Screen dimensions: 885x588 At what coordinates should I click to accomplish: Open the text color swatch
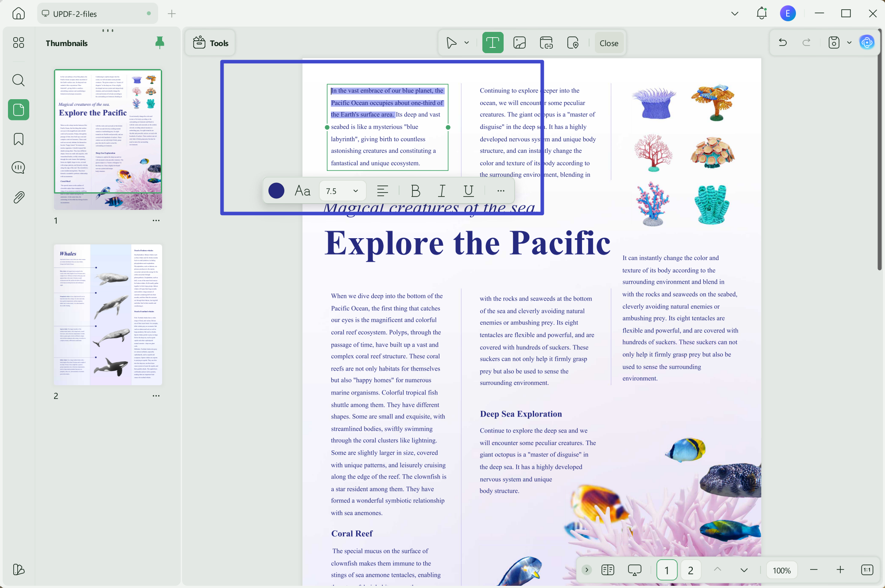276,191
